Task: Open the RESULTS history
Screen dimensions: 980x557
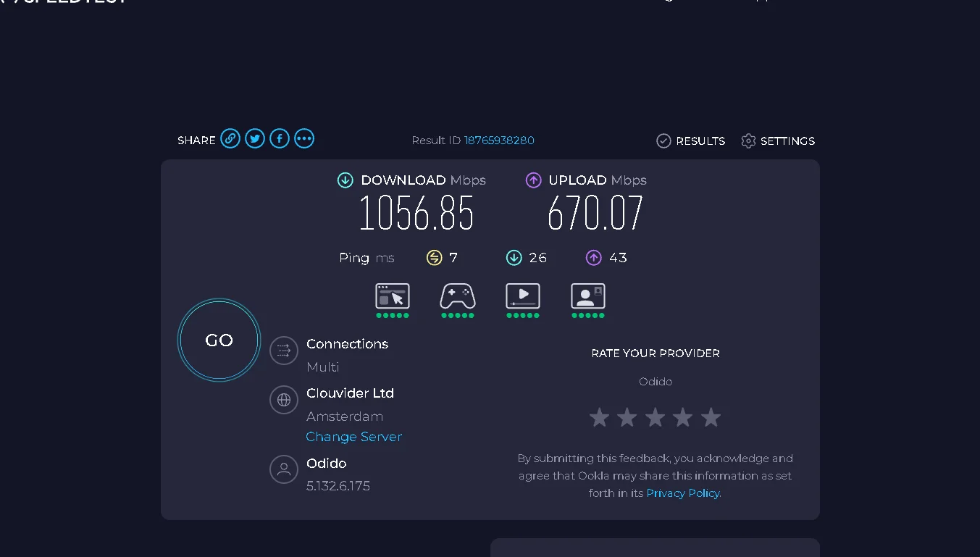Action: [x=691, y=141]
